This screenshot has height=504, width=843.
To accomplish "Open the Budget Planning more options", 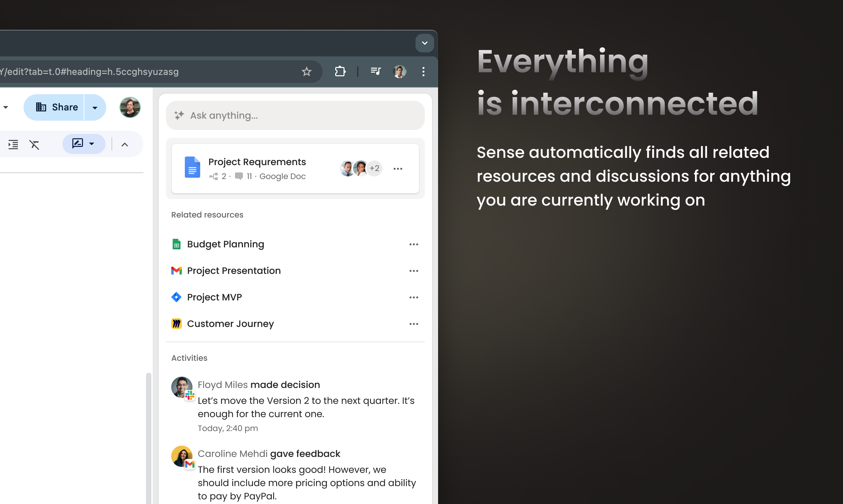I will [413, 244].
